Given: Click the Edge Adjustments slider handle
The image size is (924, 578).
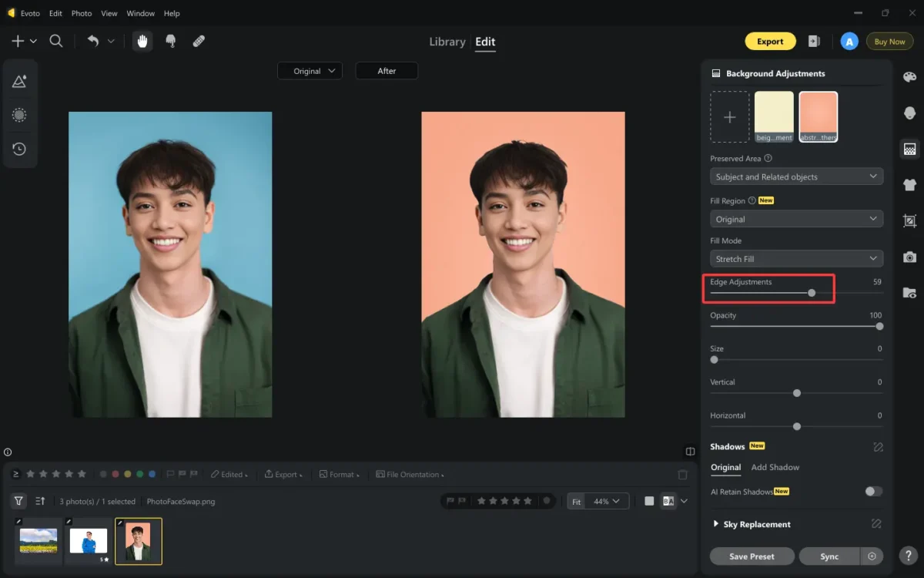Looking at the screenshot, I should coord(812,293).
